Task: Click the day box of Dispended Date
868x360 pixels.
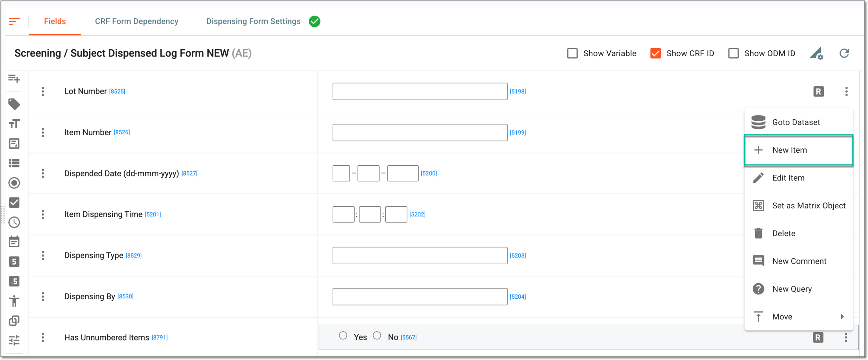Action: click(x=341, y=173)
